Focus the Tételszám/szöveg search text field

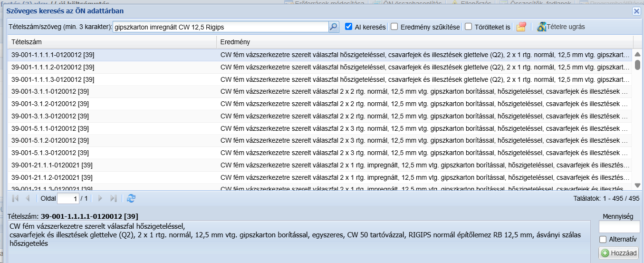tap(221, 27)
